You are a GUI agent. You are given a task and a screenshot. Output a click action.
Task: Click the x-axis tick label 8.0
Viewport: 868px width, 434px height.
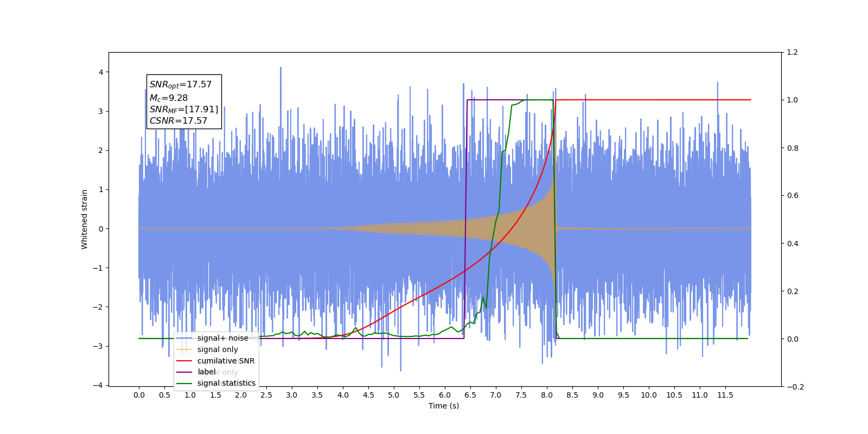[x=547, y=395]
